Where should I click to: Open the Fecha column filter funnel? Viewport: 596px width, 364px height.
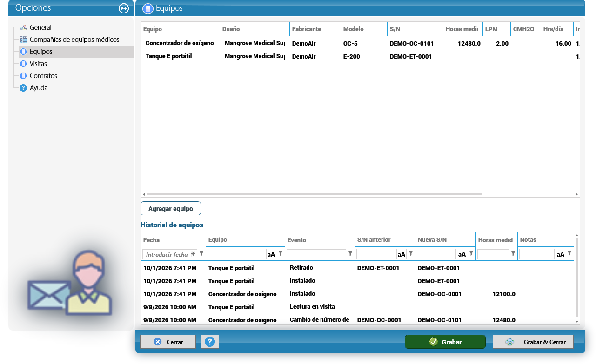tap(201, 254)
